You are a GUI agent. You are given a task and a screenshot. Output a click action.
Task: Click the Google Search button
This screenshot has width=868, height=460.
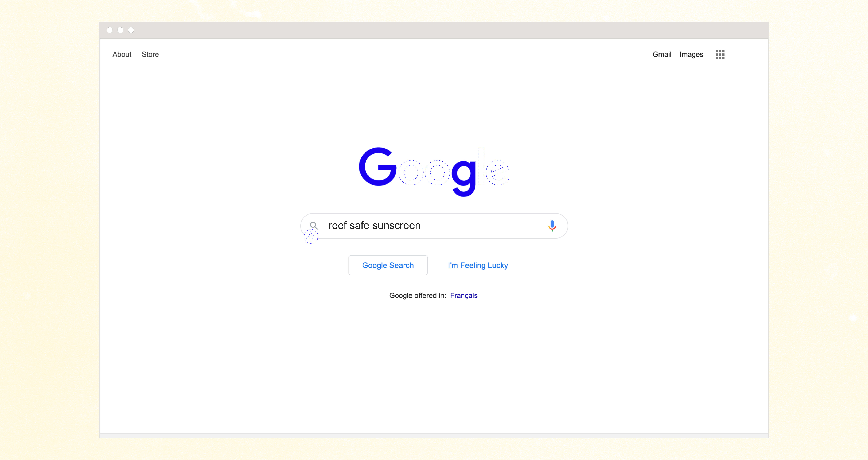tap(388, 265)
